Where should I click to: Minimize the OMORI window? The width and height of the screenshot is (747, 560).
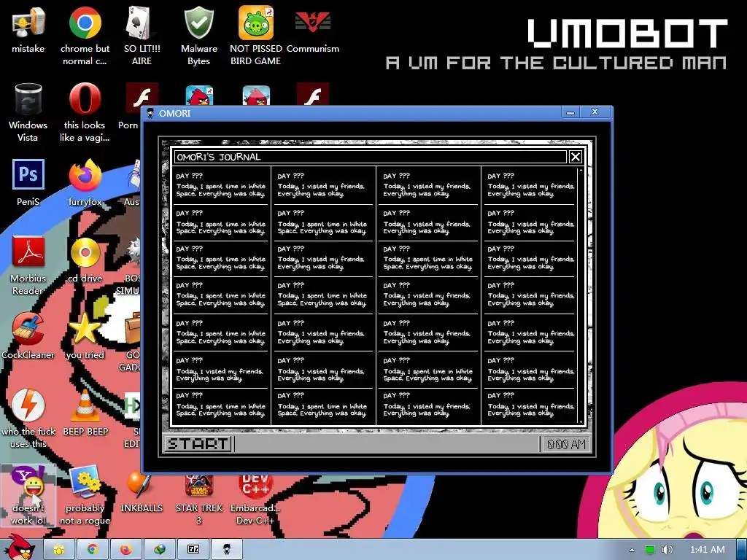point(570,112)
